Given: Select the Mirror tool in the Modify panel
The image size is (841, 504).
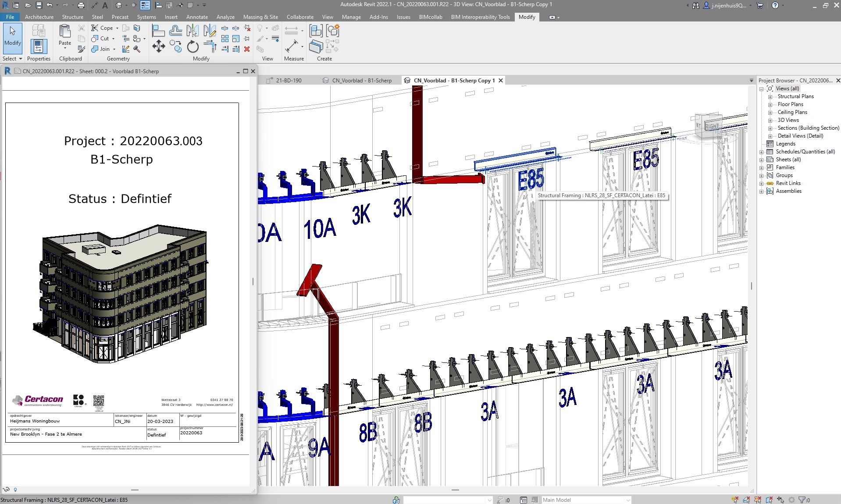Looking at the screenshot, I should [x=193, y=31].
